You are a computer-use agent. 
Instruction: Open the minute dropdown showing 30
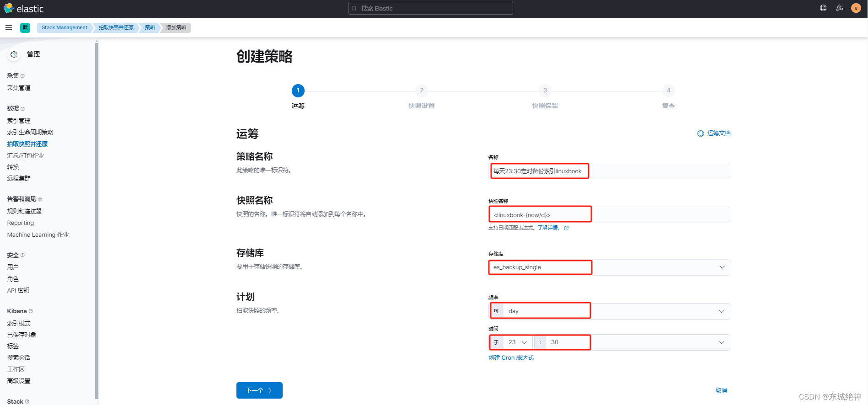point(638,342)
